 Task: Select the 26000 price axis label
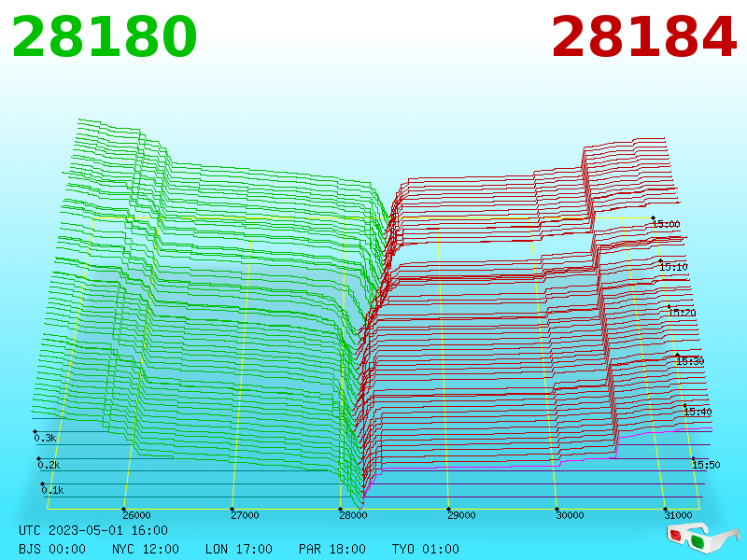click(136, 515)
